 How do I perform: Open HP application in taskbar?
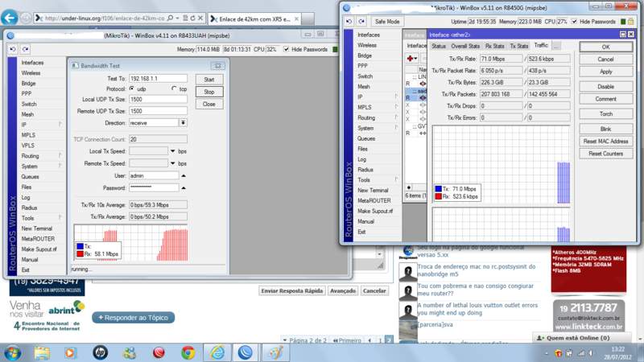tap(100, 352)
